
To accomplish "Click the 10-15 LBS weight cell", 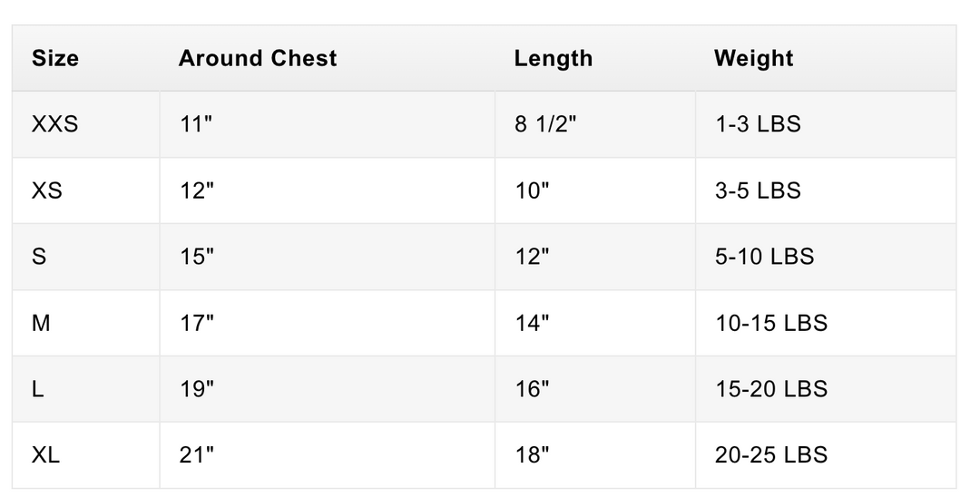I will point(826,323).
